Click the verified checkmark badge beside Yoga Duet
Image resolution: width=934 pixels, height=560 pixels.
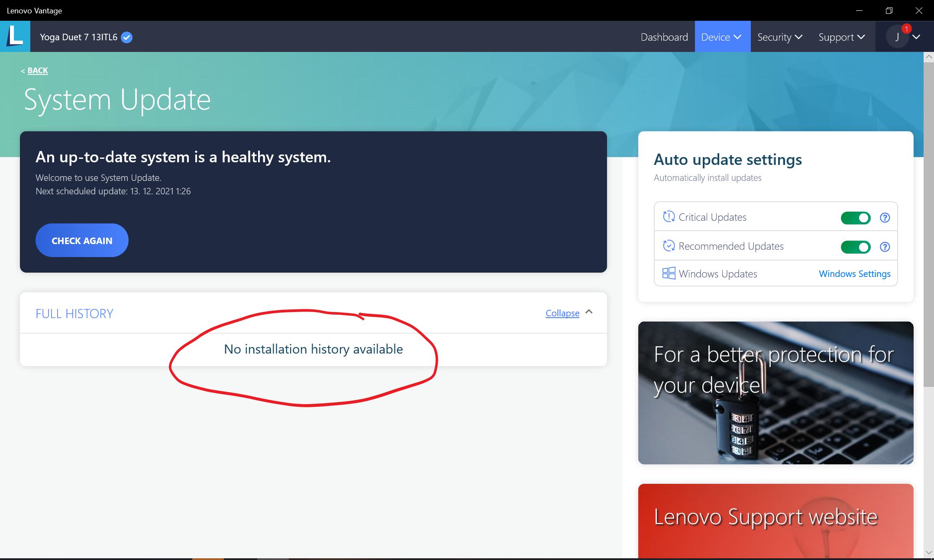pyautogui.click(x=126, y=37)
